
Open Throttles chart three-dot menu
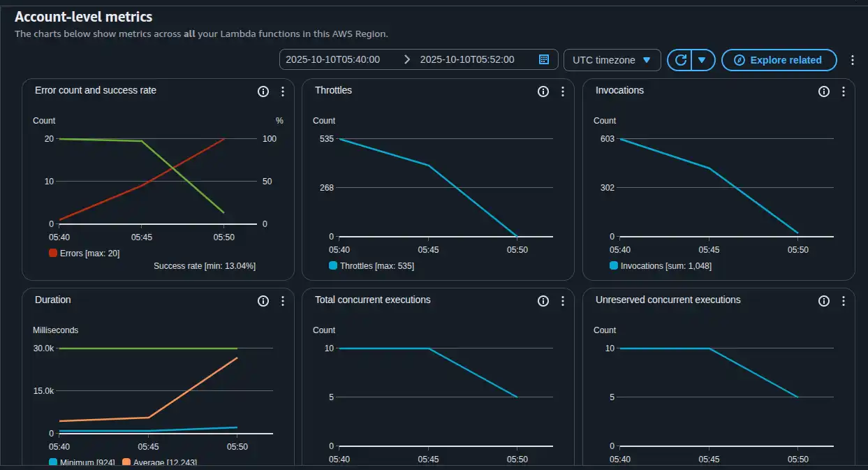coord(563,91)
